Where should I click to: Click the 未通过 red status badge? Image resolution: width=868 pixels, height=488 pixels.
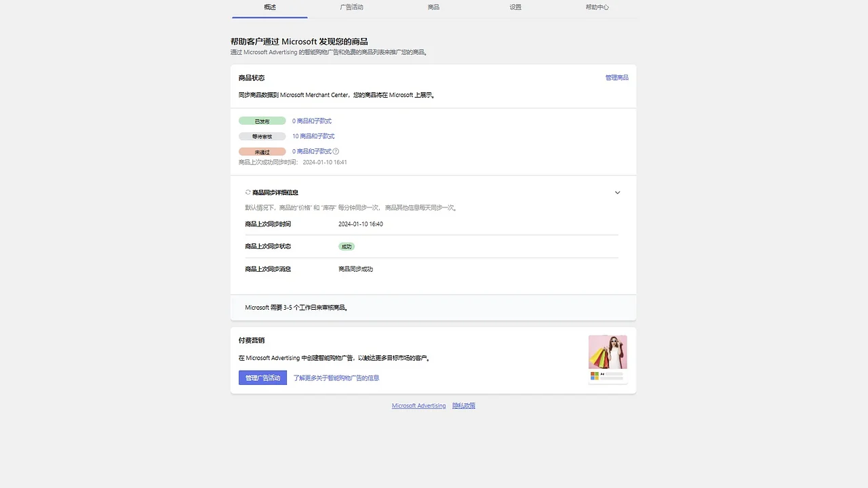click(x=262, y=152)
